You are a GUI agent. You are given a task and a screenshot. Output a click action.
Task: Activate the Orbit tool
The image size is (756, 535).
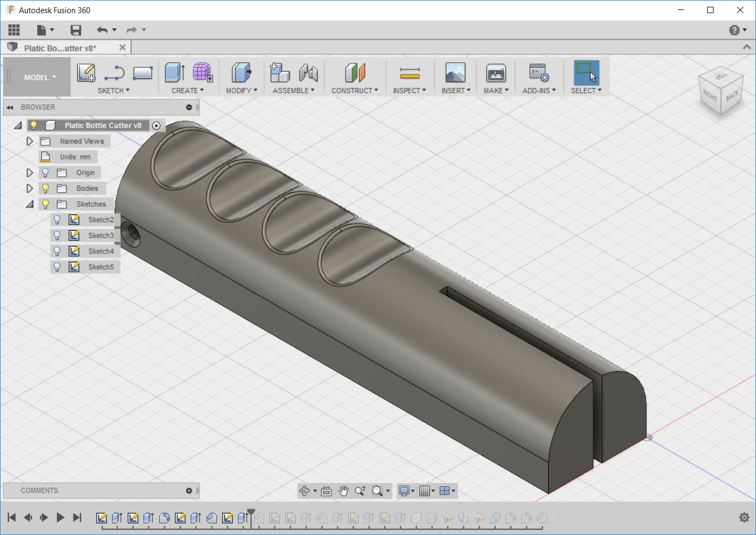(x=305, y=491)
